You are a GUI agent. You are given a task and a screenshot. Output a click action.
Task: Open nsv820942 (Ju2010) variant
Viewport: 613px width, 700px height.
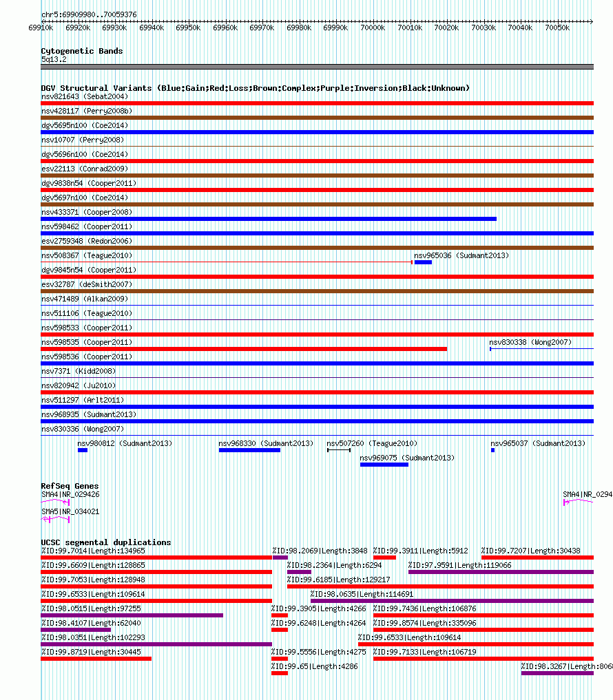[79, 385]
